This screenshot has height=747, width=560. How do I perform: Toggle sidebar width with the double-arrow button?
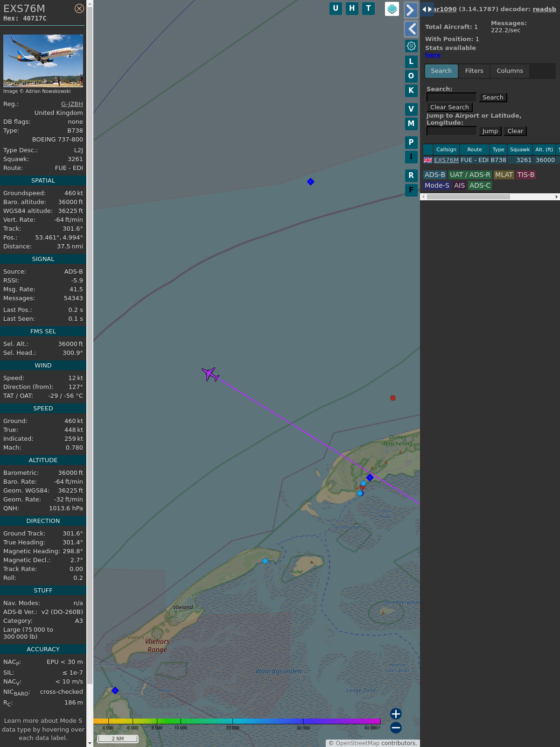pyautogui.click(x=427, y=9)
